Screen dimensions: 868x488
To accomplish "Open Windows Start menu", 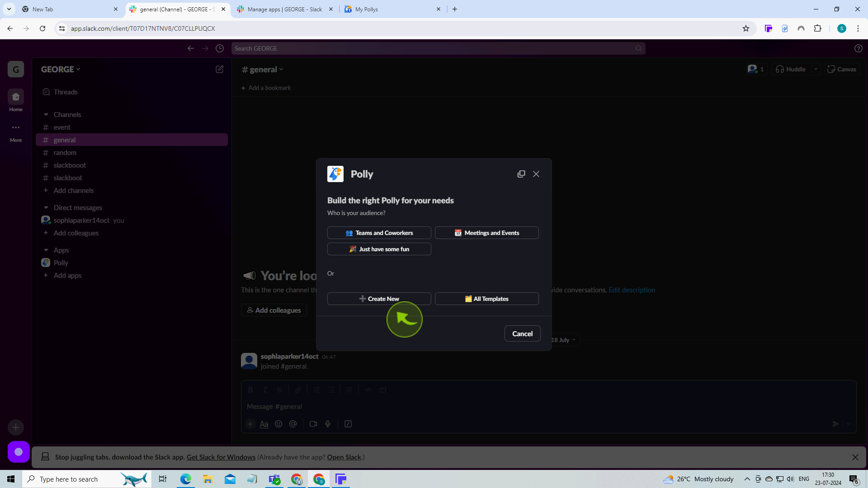I will pos(11,479).
